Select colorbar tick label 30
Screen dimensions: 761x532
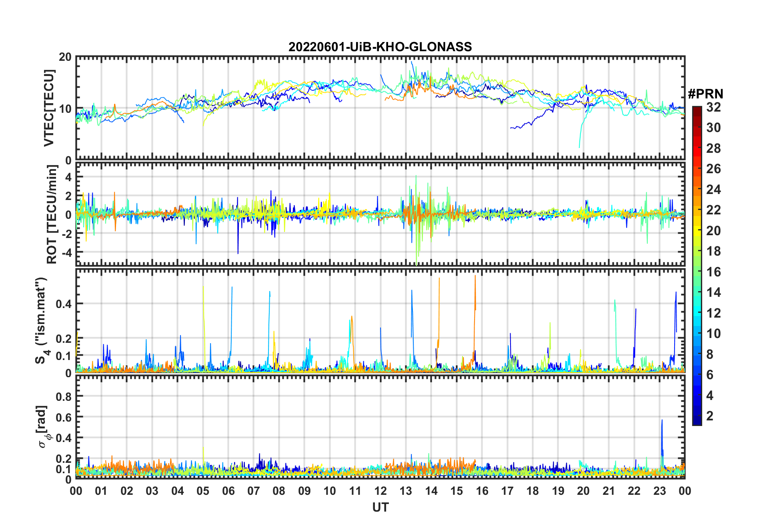pyautogui.click(x=713, y=128)
